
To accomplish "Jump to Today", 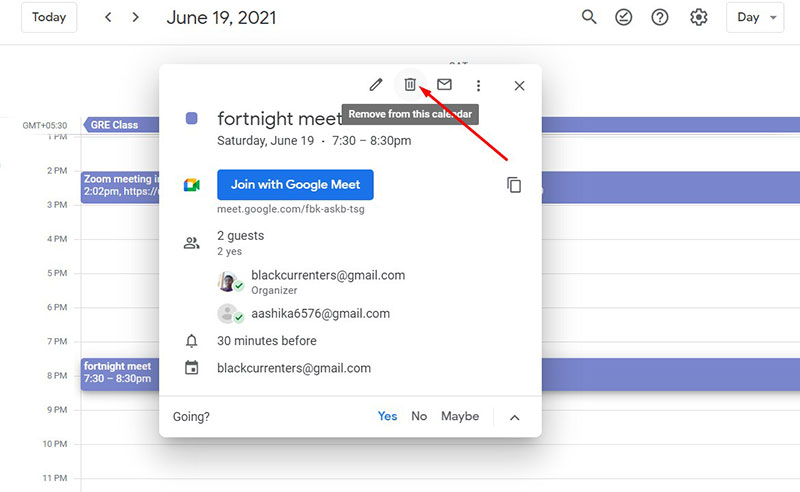I will click(49, 18).
